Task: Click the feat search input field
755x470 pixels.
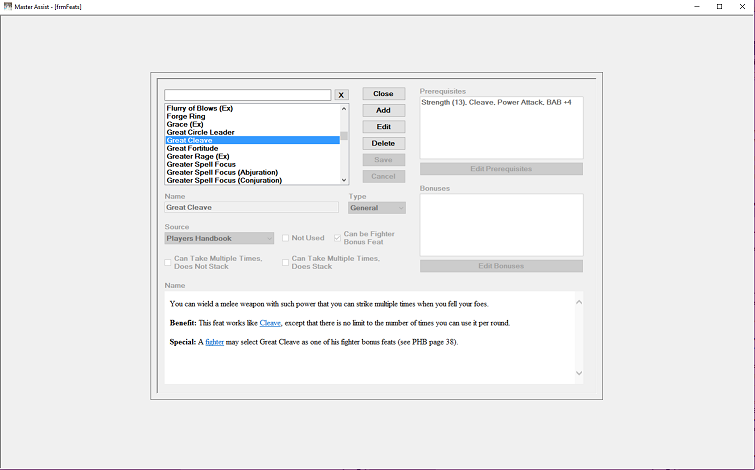Action: [x=247, y=95]
